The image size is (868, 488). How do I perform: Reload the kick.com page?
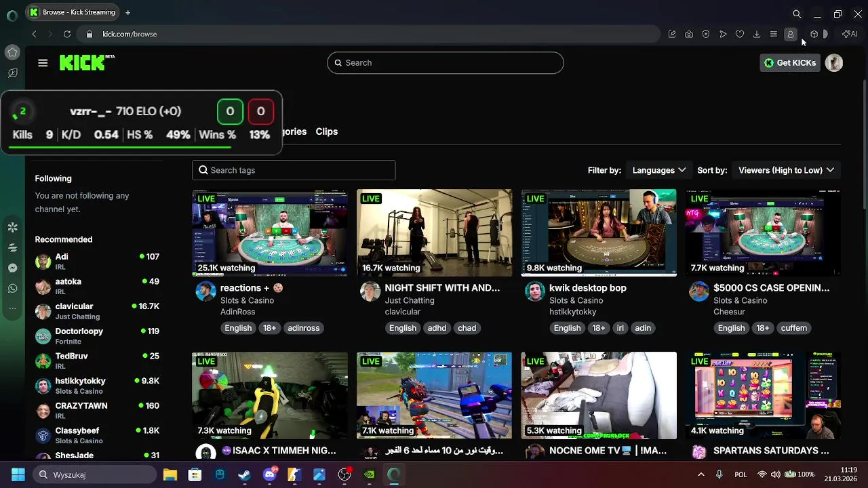67,34
